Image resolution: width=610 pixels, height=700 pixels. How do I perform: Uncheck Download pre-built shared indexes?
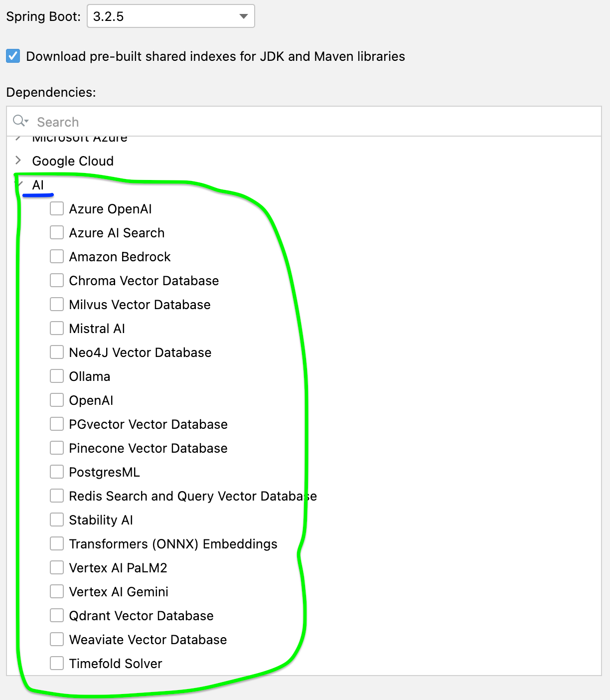12,56
